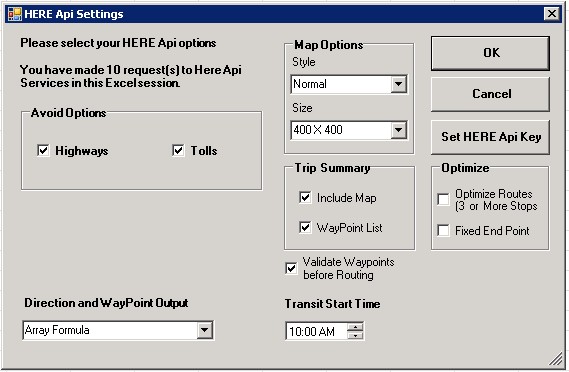Click the dialog resize grip corner
This screenshot has height=372, width=569.
(x=556, y=360)
